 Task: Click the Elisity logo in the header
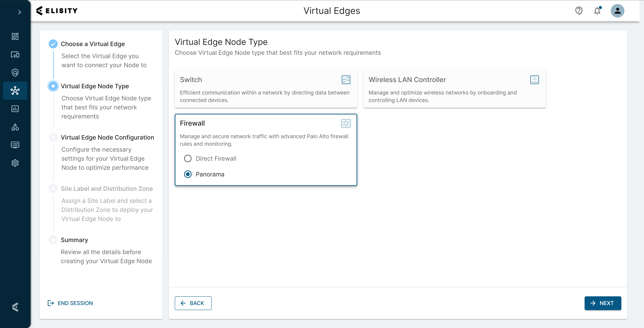click(x=57, y=11)
